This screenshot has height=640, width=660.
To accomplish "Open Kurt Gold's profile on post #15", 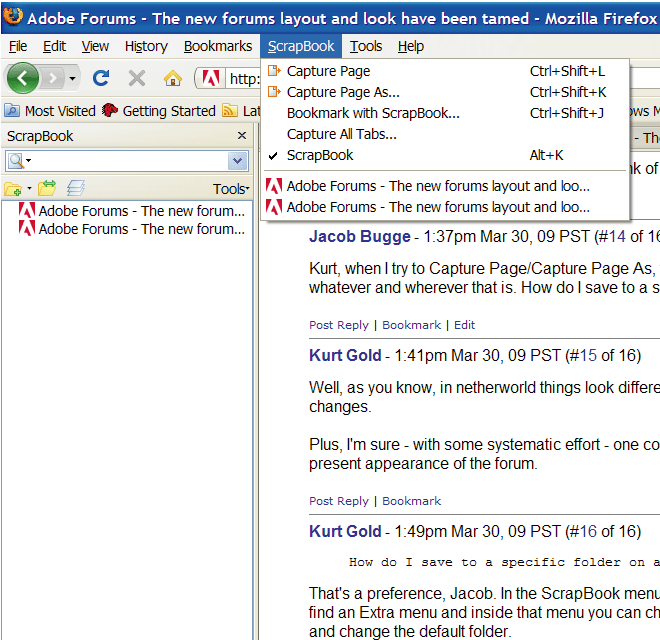I will (x=345, y=355).
